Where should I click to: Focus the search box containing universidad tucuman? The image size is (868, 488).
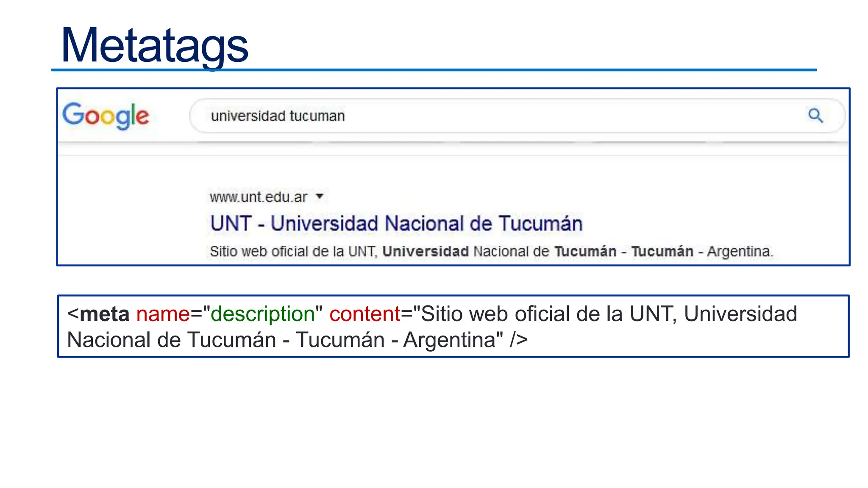517,116
